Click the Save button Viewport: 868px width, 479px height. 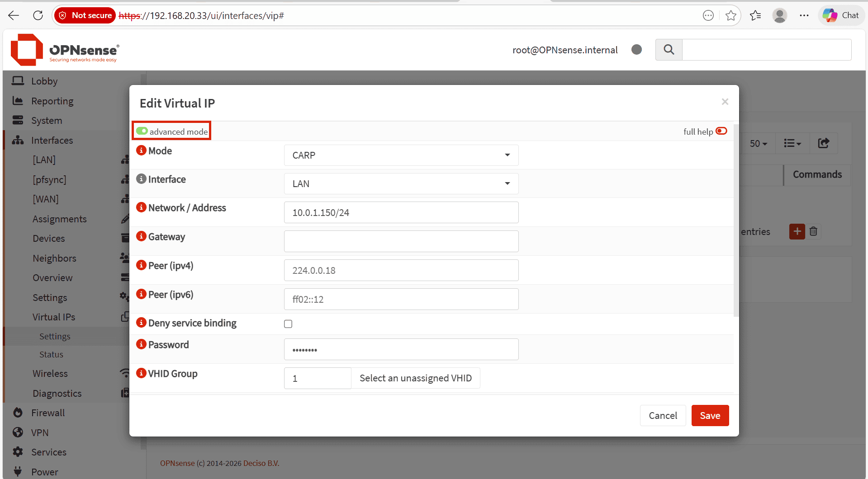pos(710,415)
